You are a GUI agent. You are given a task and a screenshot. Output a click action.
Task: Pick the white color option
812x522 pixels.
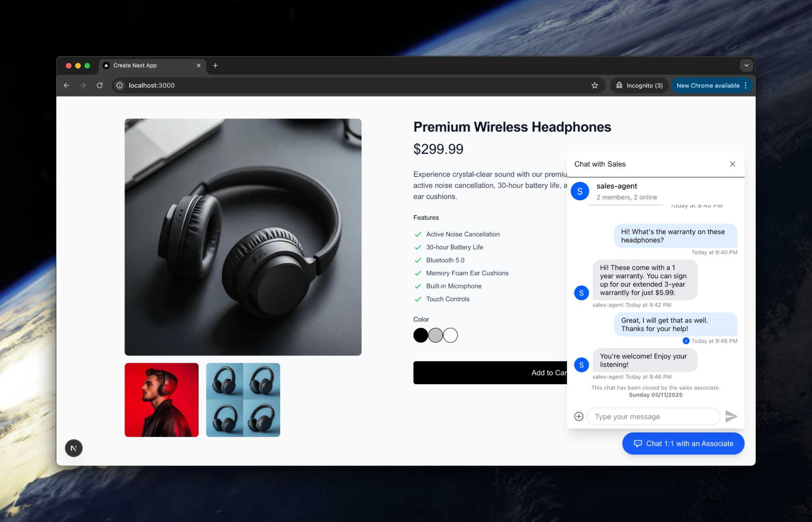[450, 335]
